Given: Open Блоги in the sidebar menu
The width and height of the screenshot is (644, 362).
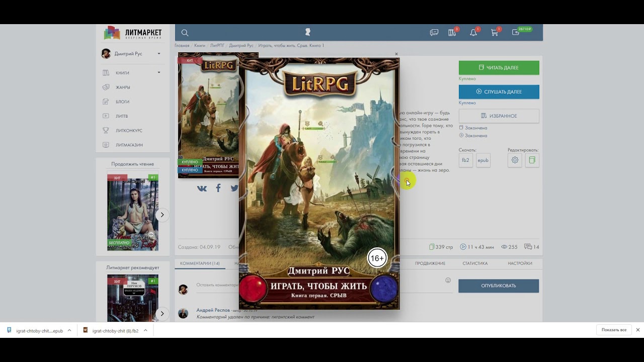Looking at the screenshot, I should (122, 102).
